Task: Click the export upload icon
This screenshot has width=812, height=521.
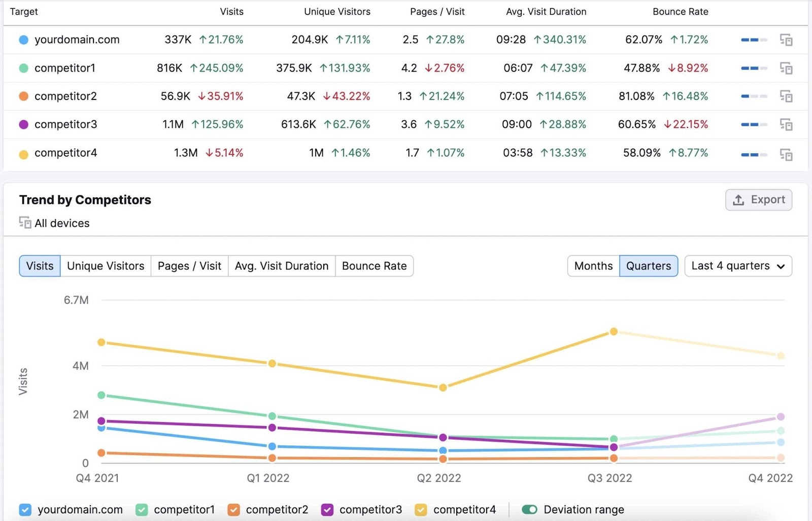Action: [738, 199]
